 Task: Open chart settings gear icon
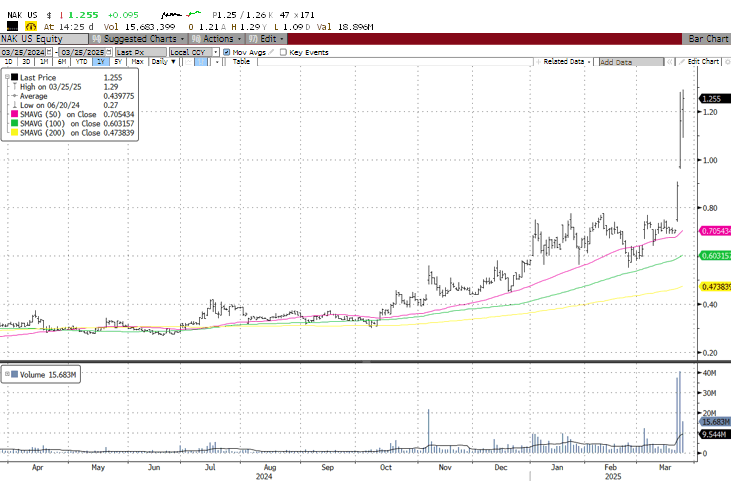click(727, 62)
